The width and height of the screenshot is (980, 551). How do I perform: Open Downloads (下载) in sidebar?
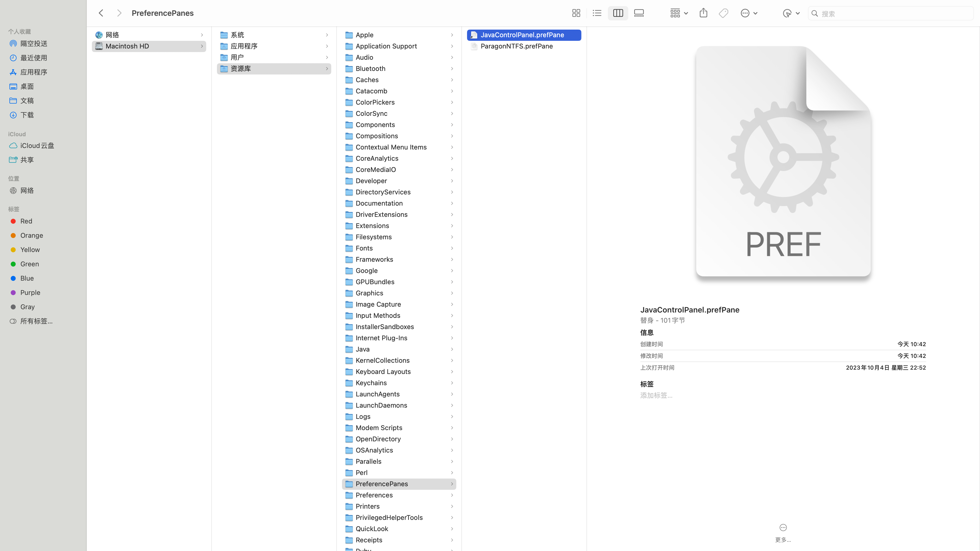(x=27, y=115)
